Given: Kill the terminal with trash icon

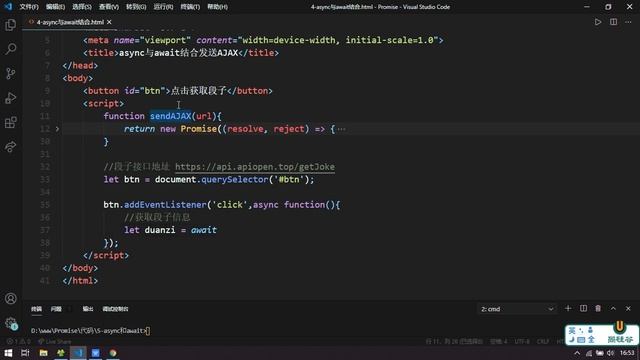Looking at the screenshot, I should coord(598,309).
